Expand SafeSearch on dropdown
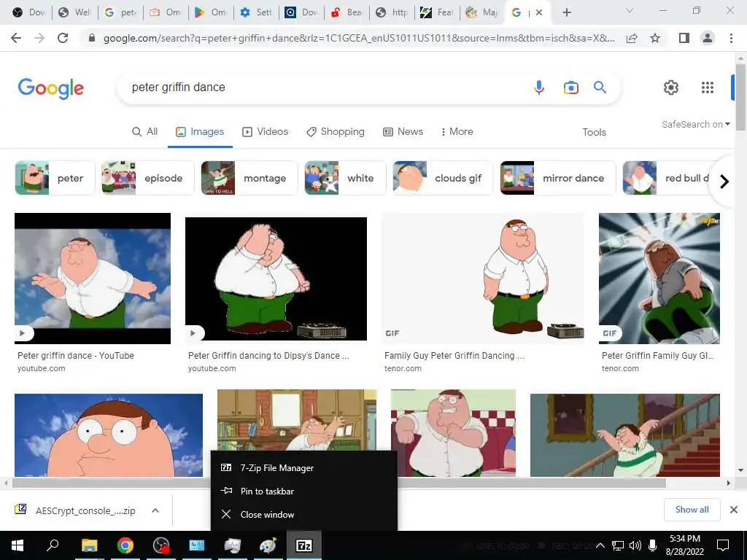 (x=695, y=124)
